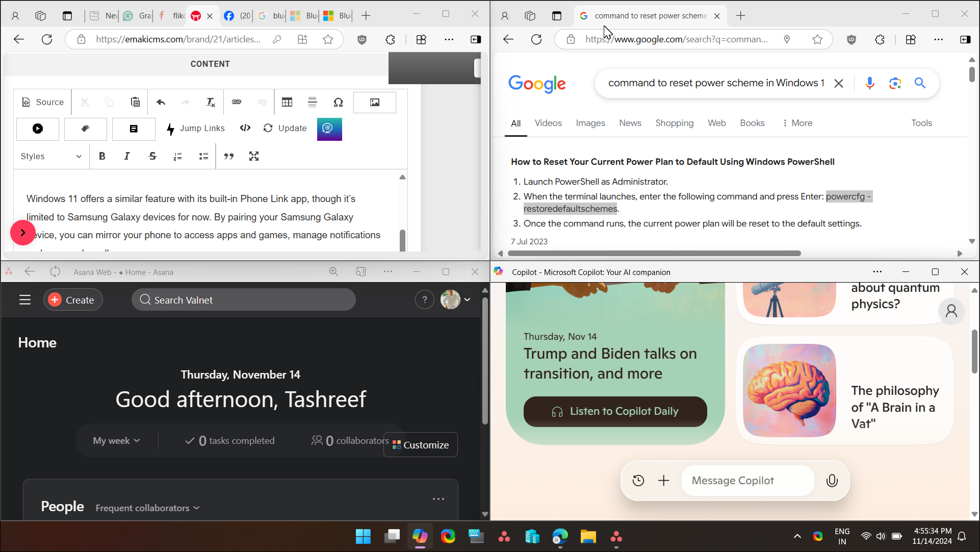
Task: Select the Insert Table icon
Action: 287,103
